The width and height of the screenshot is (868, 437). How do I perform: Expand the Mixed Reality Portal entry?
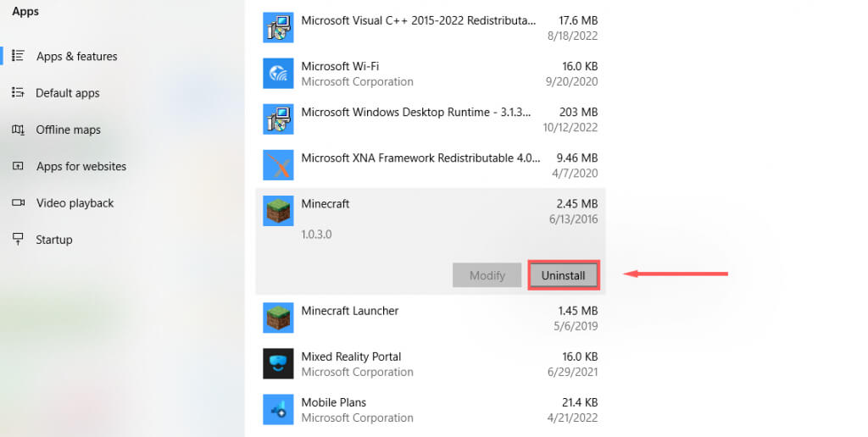tap(431, 363)
